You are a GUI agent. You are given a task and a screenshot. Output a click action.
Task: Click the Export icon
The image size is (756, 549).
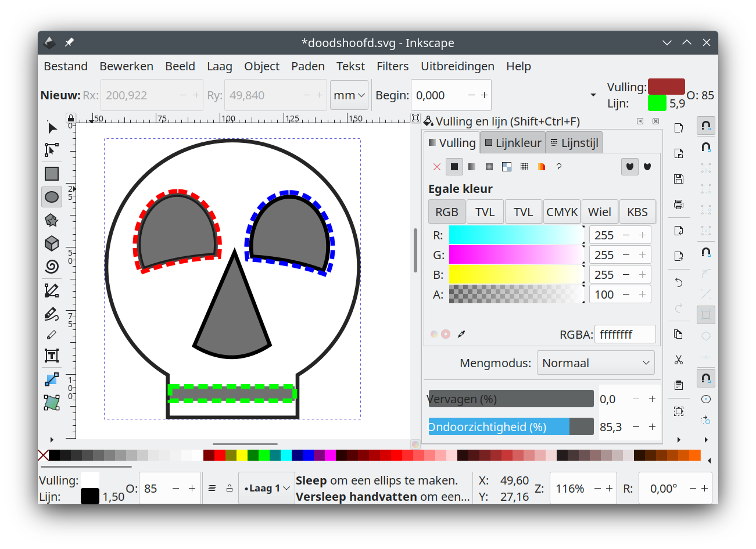click(x=678, y=256)
